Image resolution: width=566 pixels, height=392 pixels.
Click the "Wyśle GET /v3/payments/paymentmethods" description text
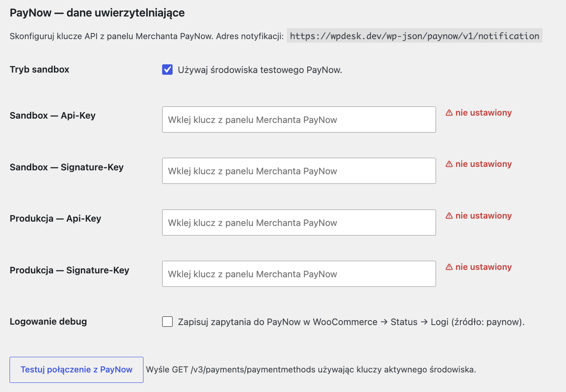pos(311,370)
